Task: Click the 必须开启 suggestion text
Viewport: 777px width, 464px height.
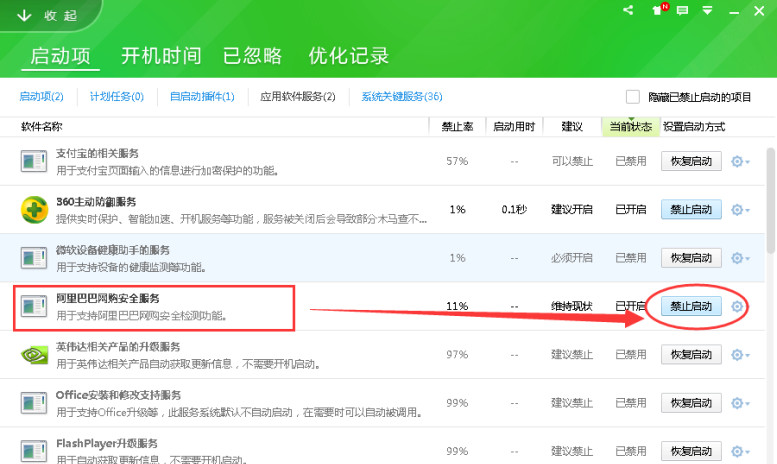Action: tap(572, 258)
